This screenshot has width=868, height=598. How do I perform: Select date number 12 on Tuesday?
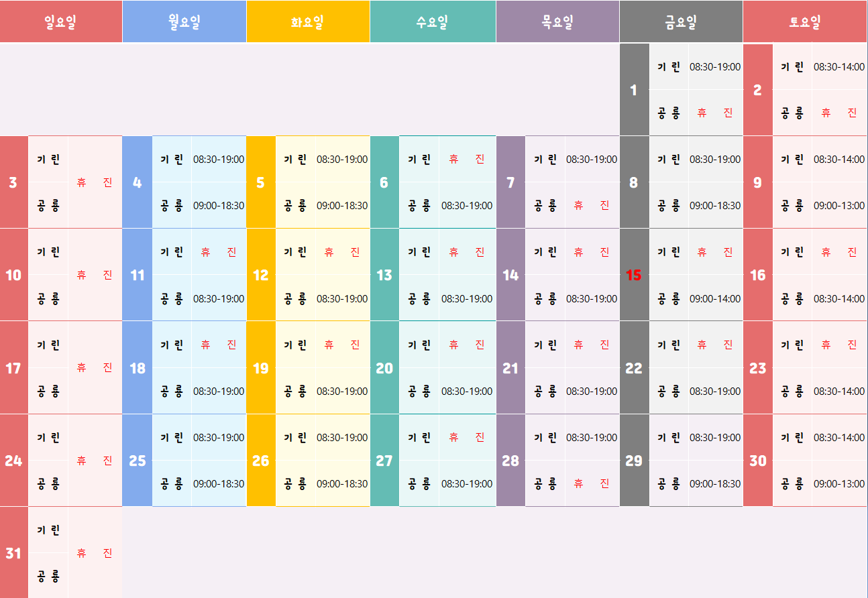(261, 275)
